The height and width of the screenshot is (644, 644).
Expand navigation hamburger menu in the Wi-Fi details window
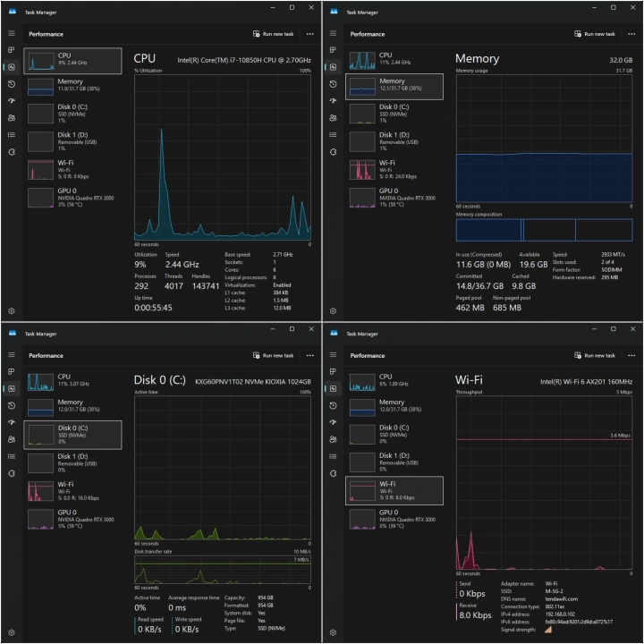pos(334,355)
